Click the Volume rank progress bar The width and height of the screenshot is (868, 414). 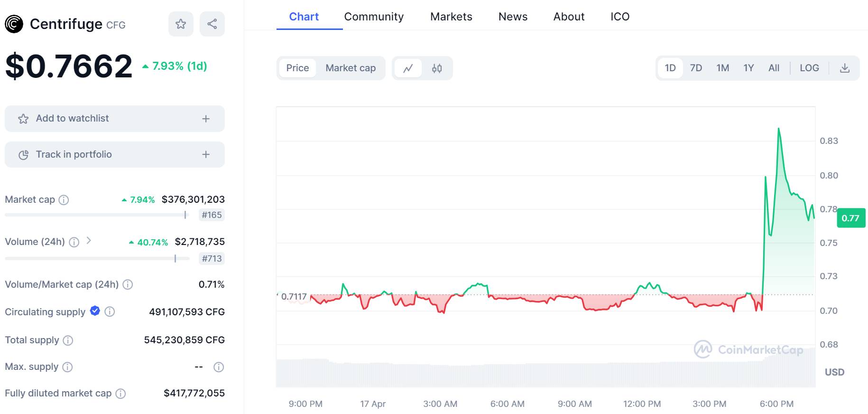click(x=97, y=259)
